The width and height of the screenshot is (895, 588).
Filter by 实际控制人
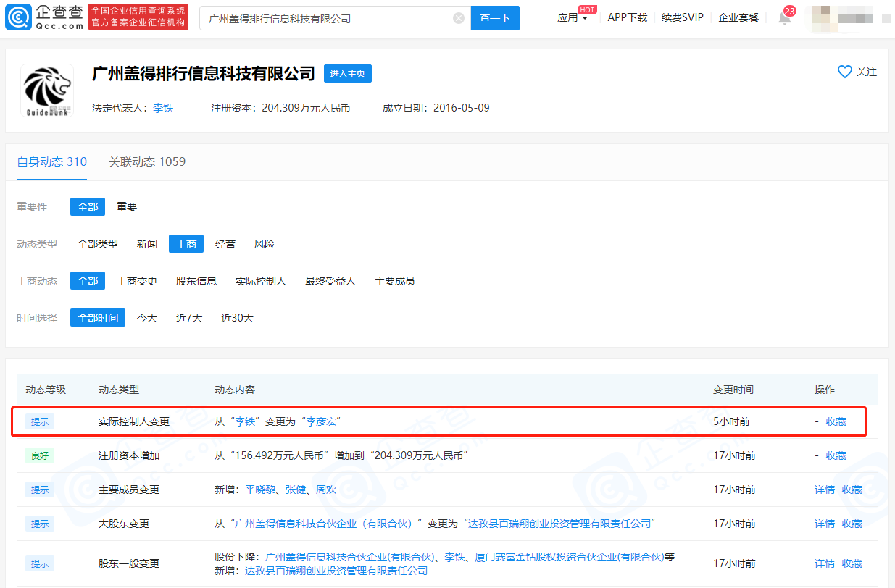click(x=261, y=281)
